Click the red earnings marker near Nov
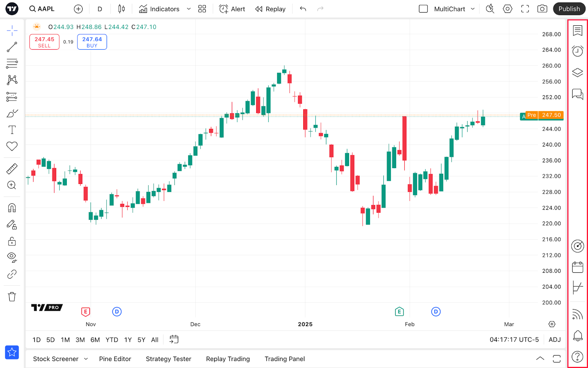The height and width of the screenshot is (368, 588). (85, 312)
